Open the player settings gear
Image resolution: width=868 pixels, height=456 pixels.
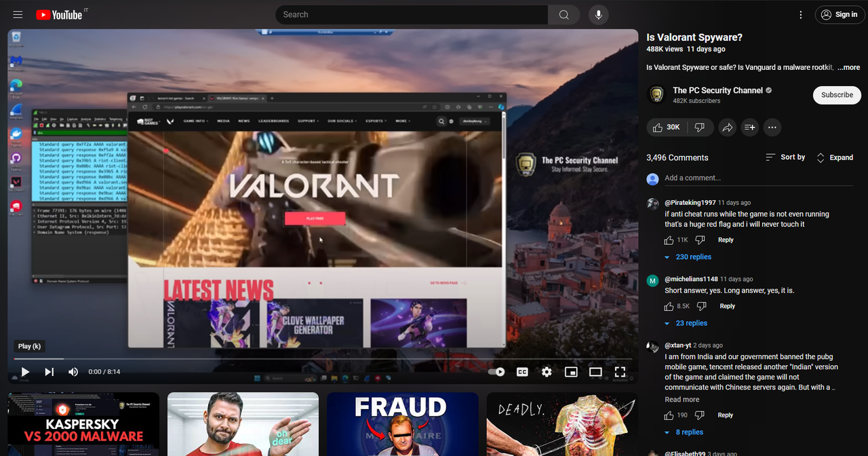[547, 372]
